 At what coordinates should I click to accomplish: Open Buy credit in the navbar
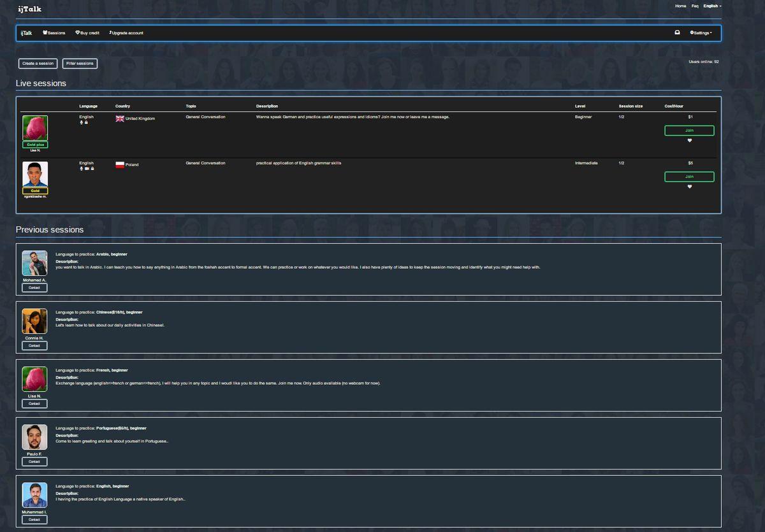tap(87, 32)
